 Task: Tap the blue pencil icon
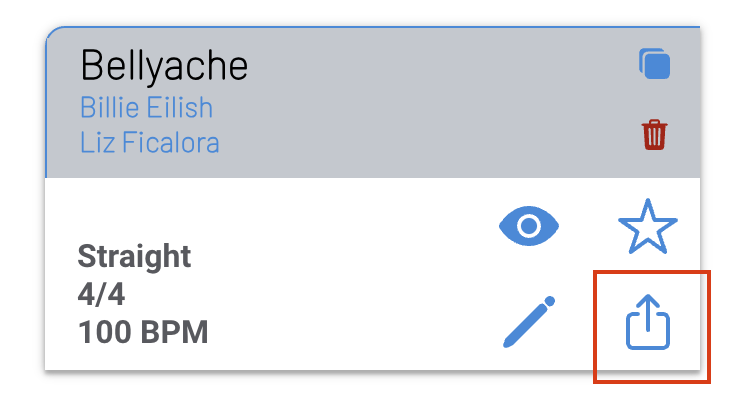529,322
